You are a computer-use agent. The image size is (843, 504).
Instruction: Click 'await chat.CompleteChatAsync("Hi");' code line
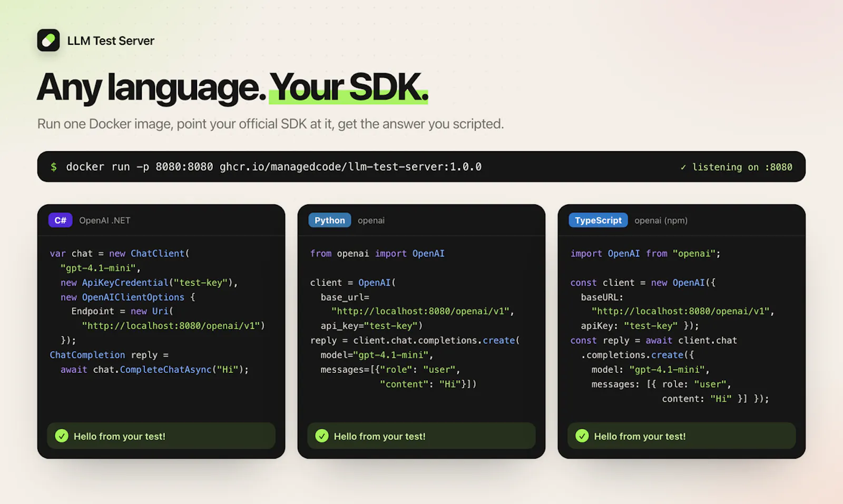(x=154, y=370)
